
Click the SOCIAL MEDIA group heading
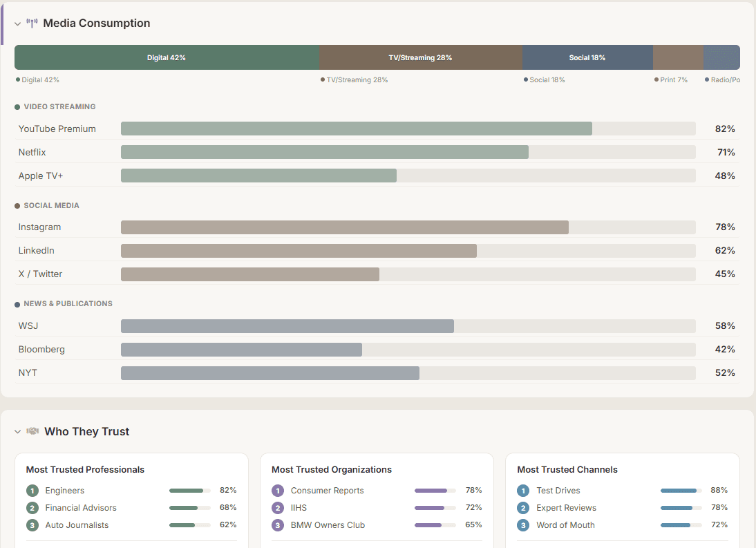(x=52, y=205)
